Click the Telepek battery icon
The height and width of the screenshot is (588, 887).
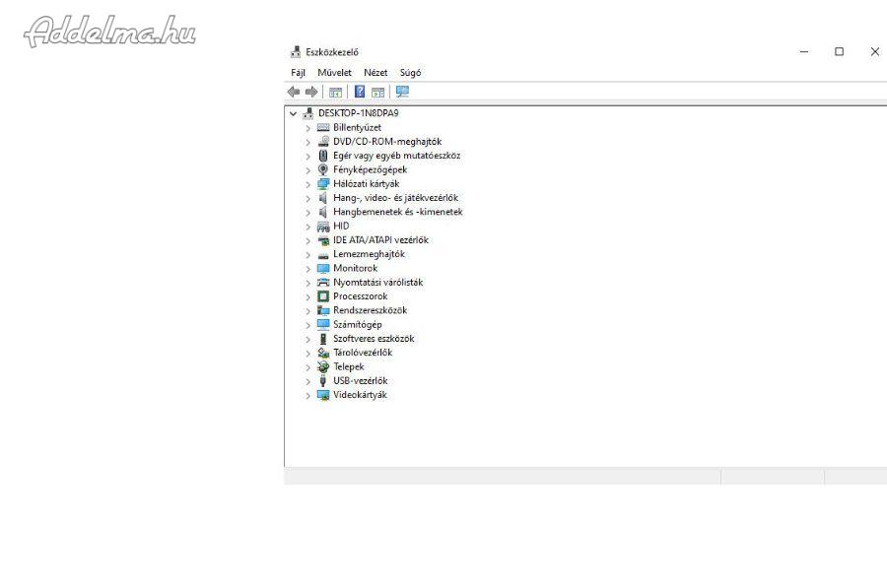(x=323, y=366)
